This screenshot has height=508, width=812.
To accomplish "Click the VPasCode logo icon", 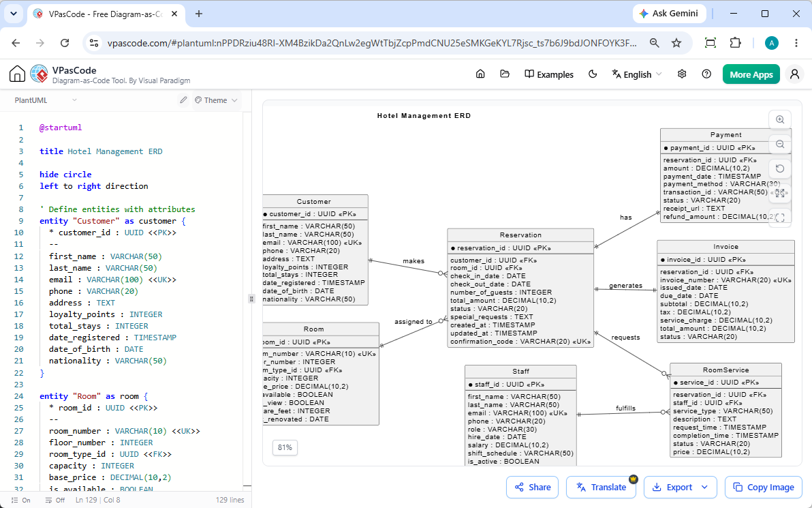I will (x=40, y=74).
